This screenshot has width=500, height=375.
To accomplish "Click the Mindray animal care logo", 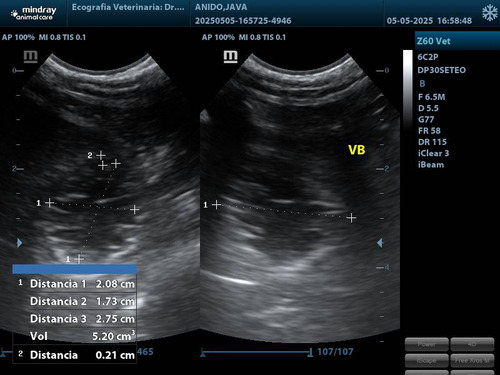I will [x=33, y=13].
